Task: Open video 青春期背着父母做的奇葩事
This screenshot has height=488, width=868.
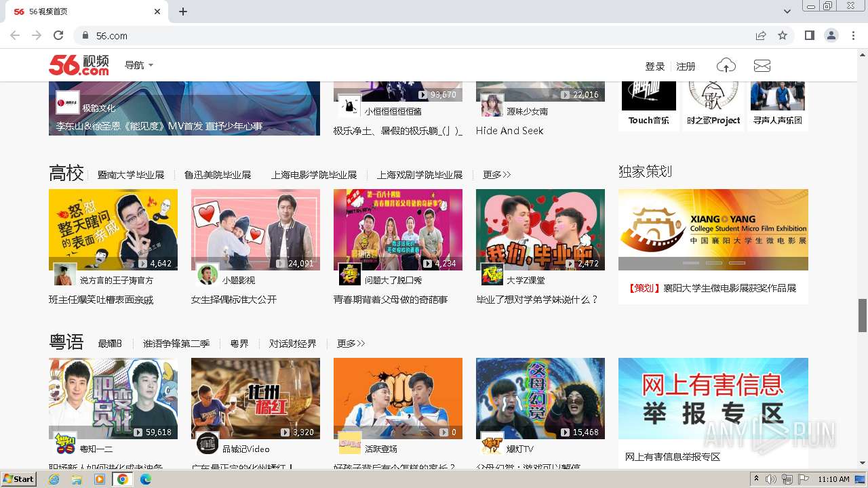Action: tap(391, 300)
